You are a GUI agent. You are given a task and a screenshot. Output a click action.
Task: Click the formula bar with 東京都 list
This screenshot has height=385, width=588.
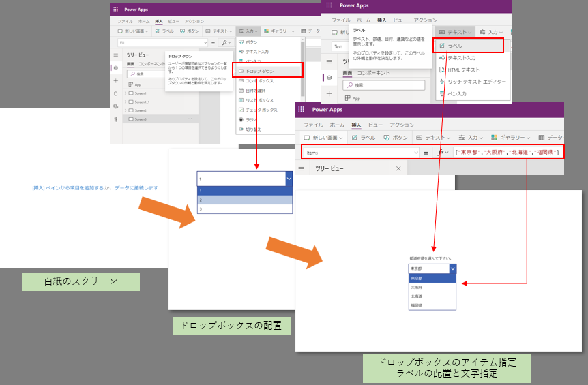(x=508, y=152)
